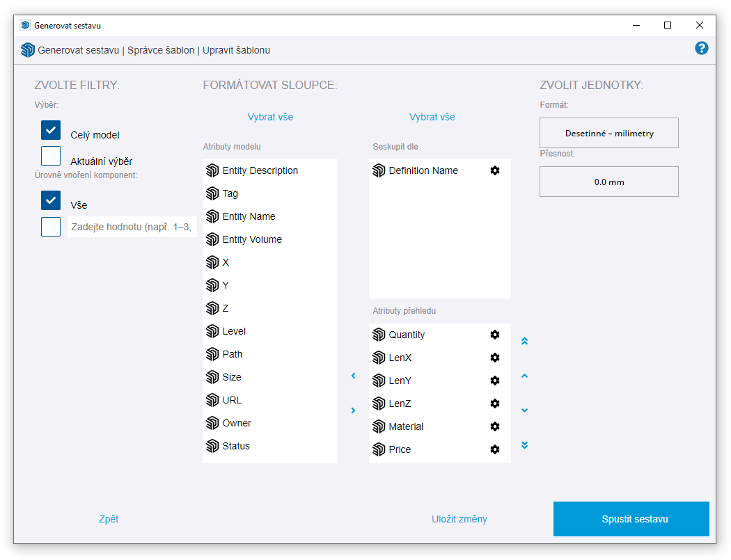Image resolution: width=731 pixels, height=560 pixels.
Task: Go to Generovat sestavu breadcrumb
Action: (79, 50)
